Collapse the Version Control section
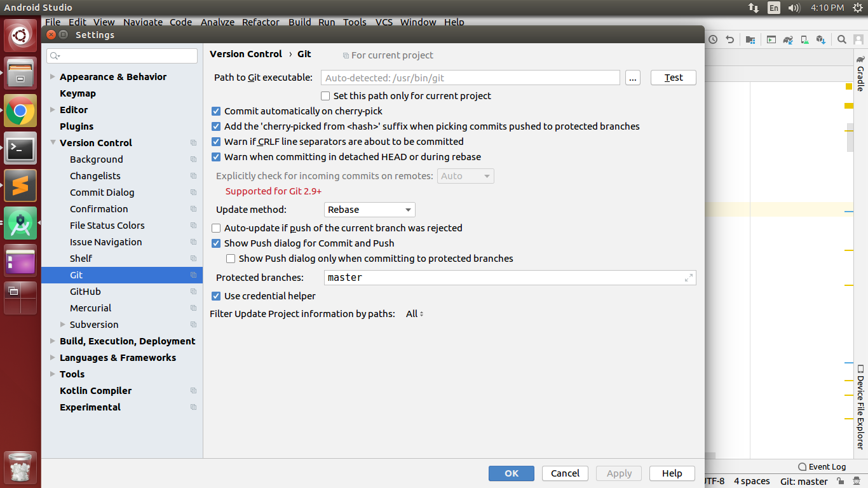 [x=53, y=143]
